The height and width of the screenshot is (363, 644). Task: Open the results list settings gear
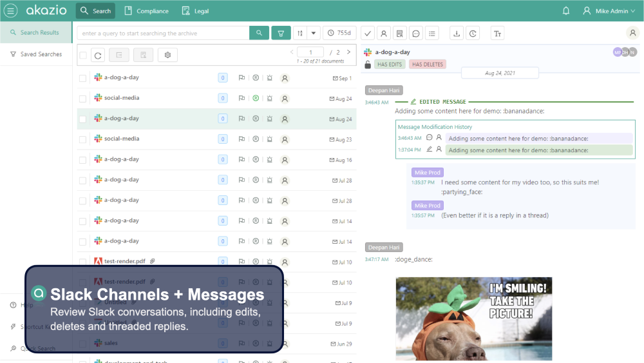(167, 55)
